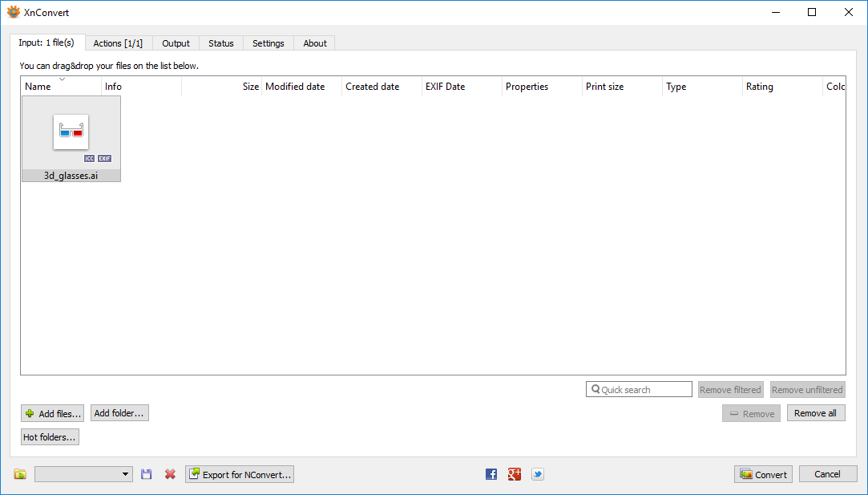Click the EXIF badge on 3d_glasses.ai
The image size is (868, 495).
pos(105,159)
